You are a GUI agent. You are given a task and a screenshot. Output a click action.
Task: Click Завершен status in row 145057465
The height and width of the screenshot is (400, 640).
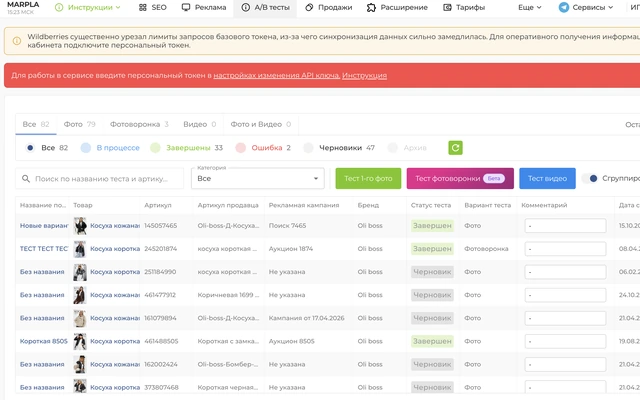[432, 226]
